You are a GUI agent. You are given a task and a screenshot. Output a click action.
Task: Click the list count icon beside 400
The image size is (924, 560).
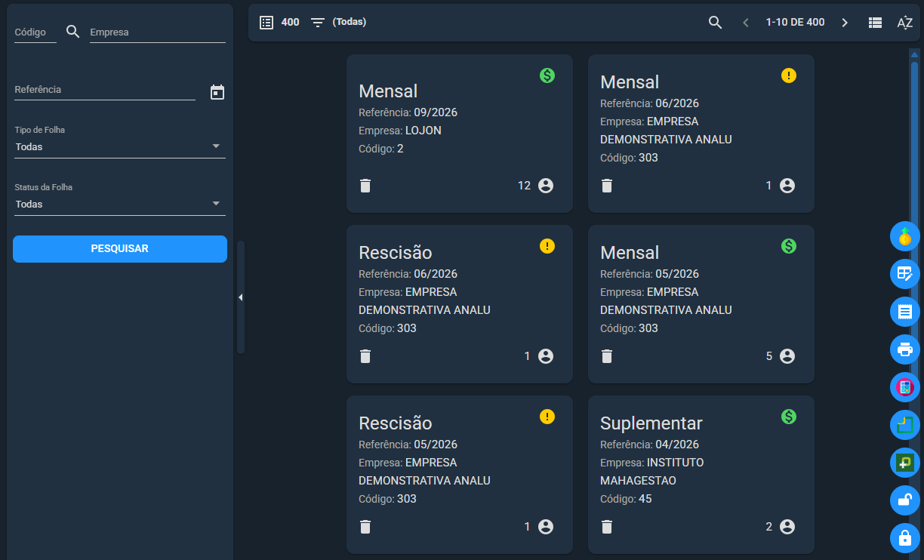pos(266,23)
